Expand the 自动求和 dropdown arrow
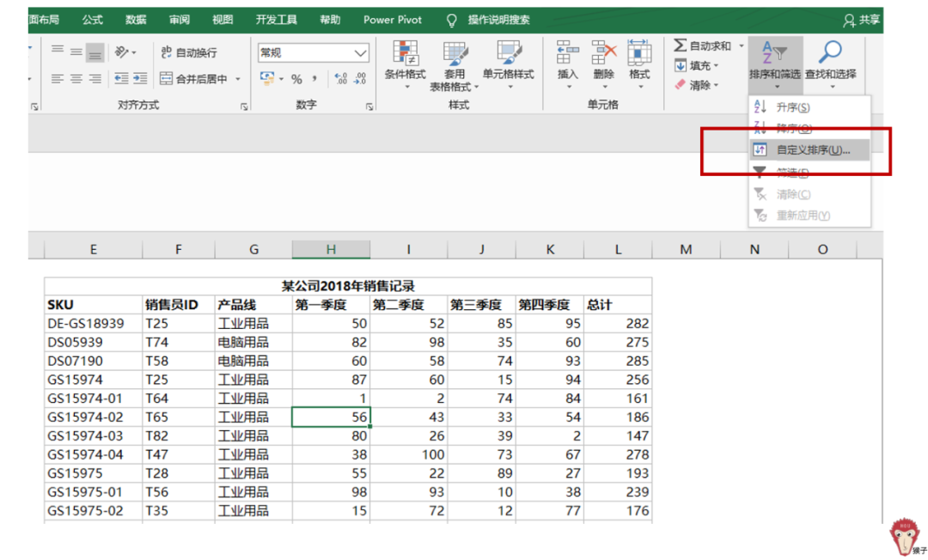 click(x=741, y=46)
